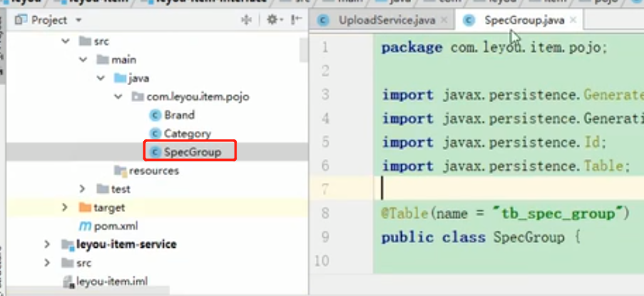Image resolution: width=644 pixels, height=296 pixels.
Task: Select the SpecGroup.java tab
Action: click(524, 20)
